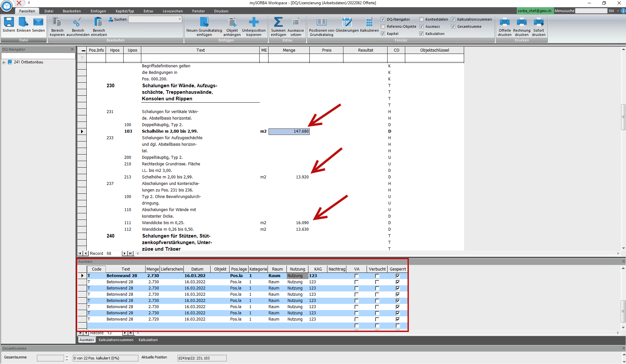Click the Bereich ausschneiden scissors icon
Image resolution: width=626 pixels, height=364 pixels.
pos(78,22)
